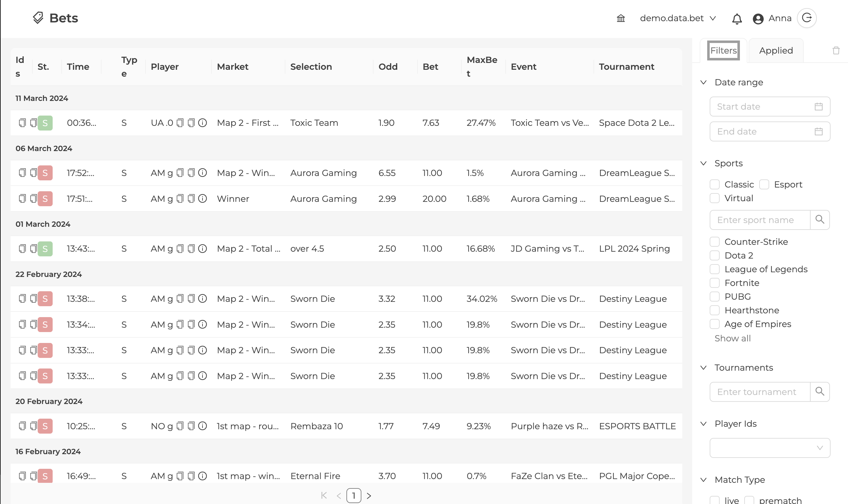Click the tournament search magnifier
848x504 pixels.
(820, 392)
